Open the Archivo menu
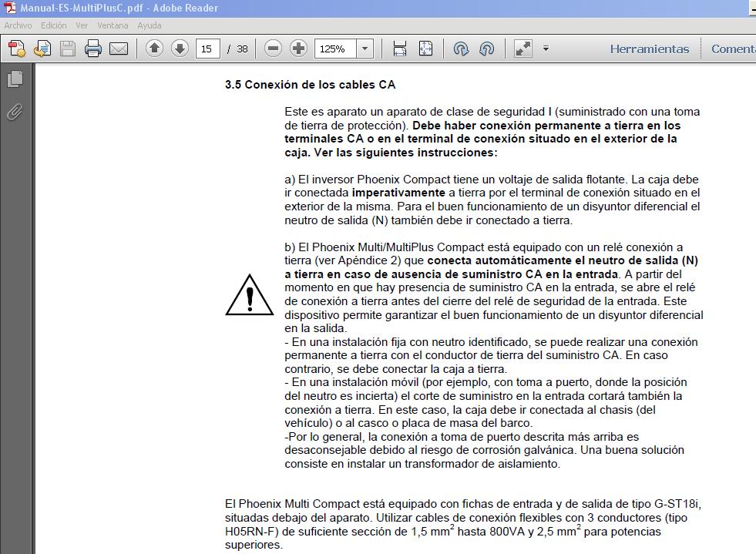 [x=18, y=25]
